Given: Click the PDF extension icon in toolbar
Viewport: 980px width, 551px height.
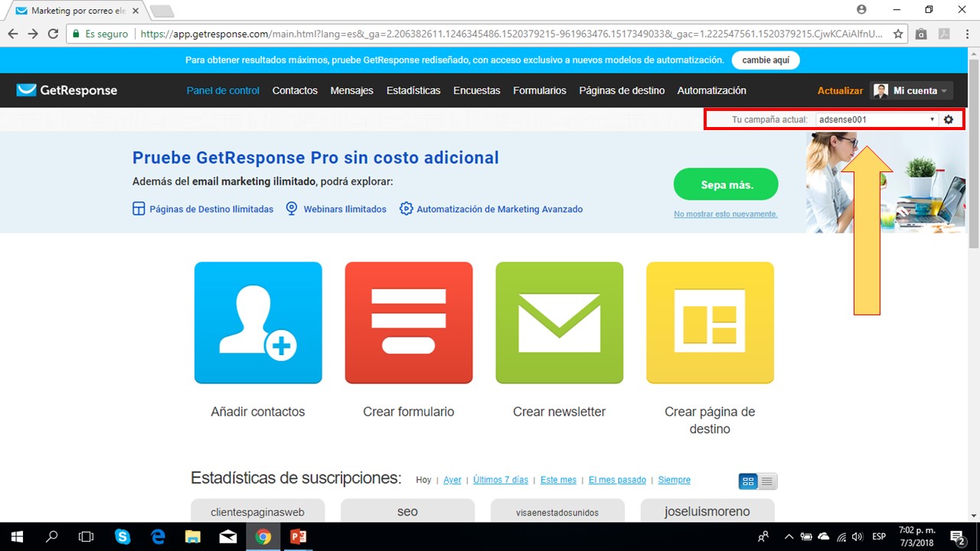Looking at the screenshot, I should click(x=944, y=34).
